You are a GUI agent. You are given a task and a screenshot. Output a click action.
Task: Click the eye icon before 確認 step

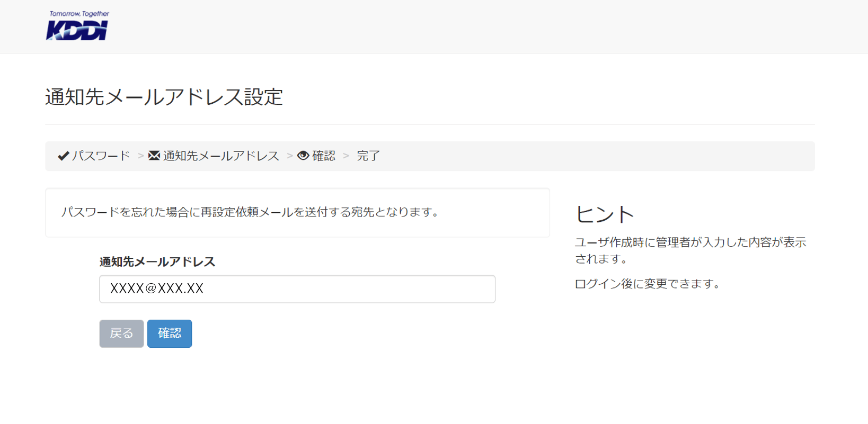pos(303,156)
